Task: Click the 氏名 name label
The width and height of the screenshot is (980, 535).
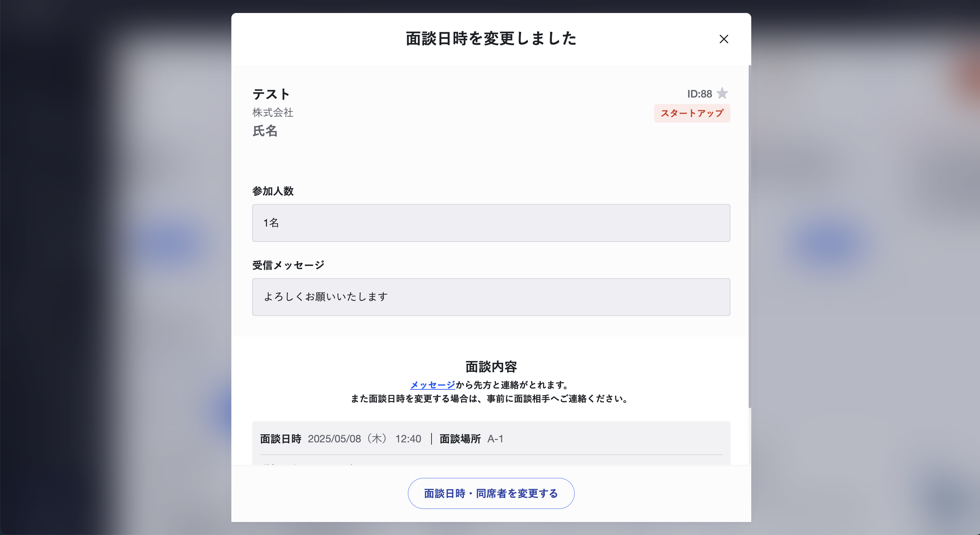Action: click(265, 131)
